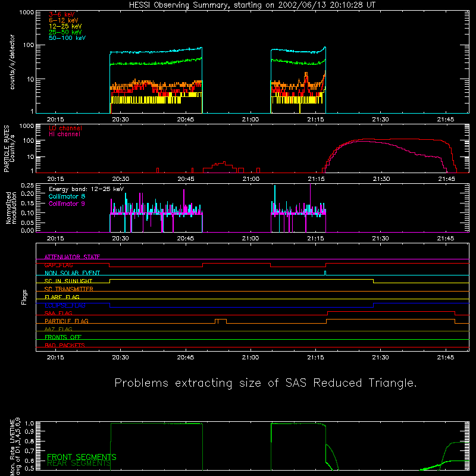Click 20:45 tick under the Flags panel
Viewport: 476px width, 476px height.
click(x=186, y=358)
